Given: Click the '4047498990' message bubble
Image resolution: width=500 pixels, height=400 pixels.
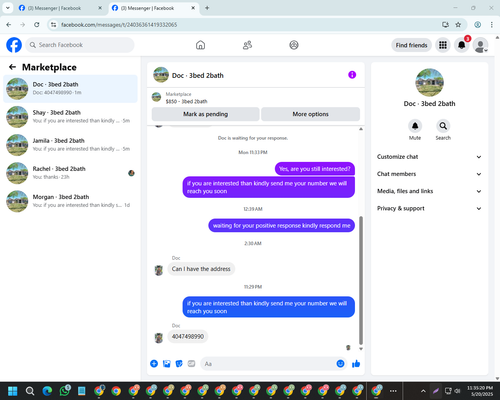Looking at the screenshot, I should [x=188, y=336].
